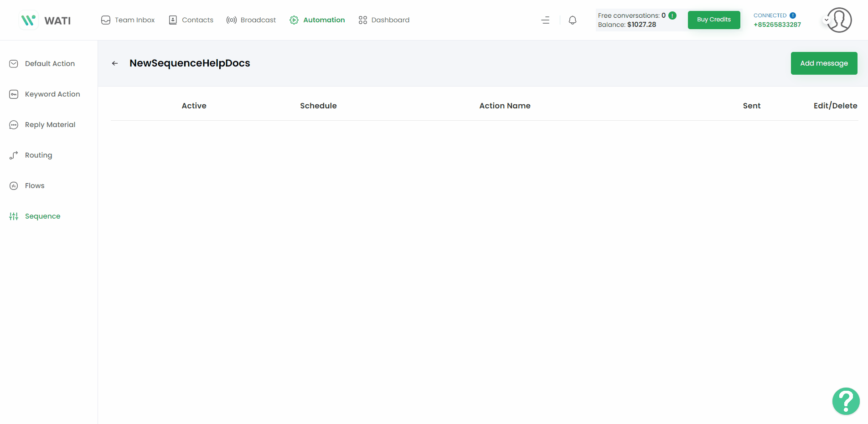Open the hamburger list menu icon
Image resolution: width=868 pixels, height=424 pixels.
click(x=545, y=20)
